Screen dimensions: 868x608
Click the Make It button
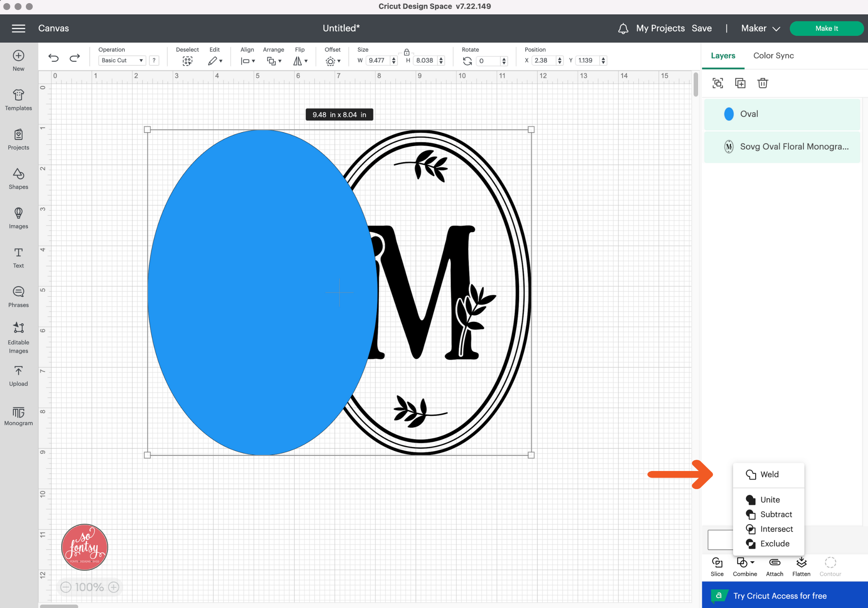tap(826, 28)
